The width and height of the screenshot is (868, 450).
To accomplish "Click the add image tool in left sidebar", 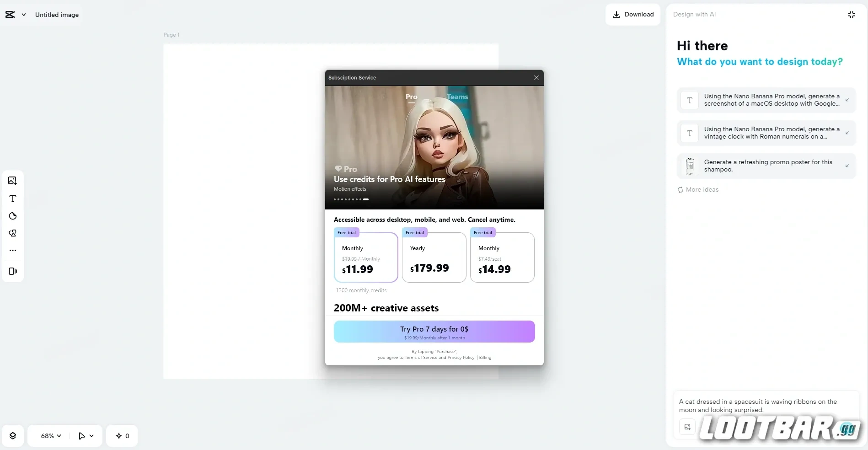I will click(12, 181).
